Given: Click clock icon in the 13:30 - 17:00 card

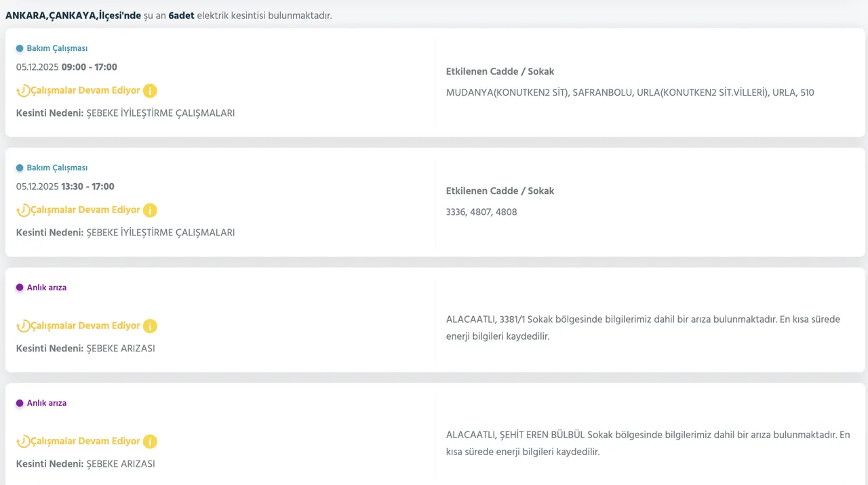Looking at the screenshot, I should (x=23, y=210).
